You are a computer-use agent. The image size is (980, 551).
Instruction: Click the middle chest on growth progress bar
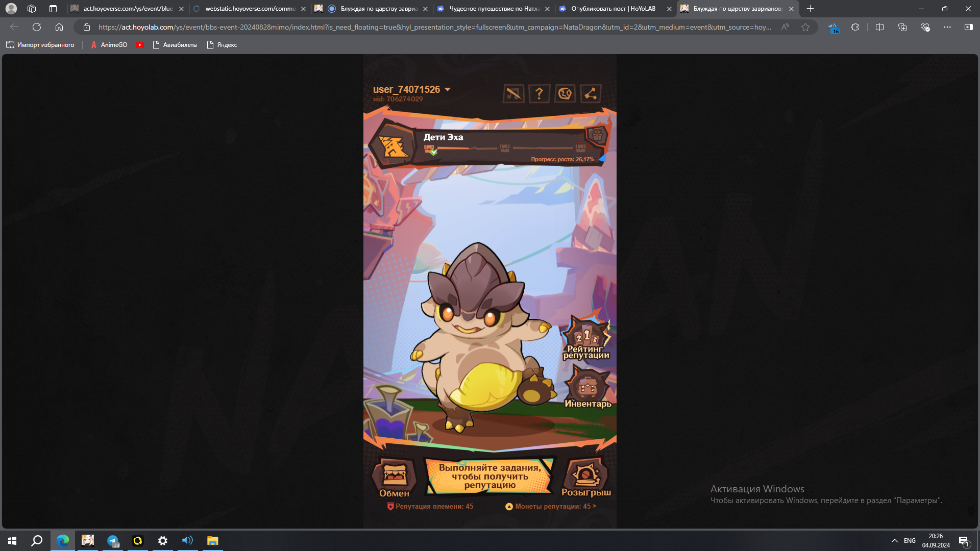tap(505, 148)
